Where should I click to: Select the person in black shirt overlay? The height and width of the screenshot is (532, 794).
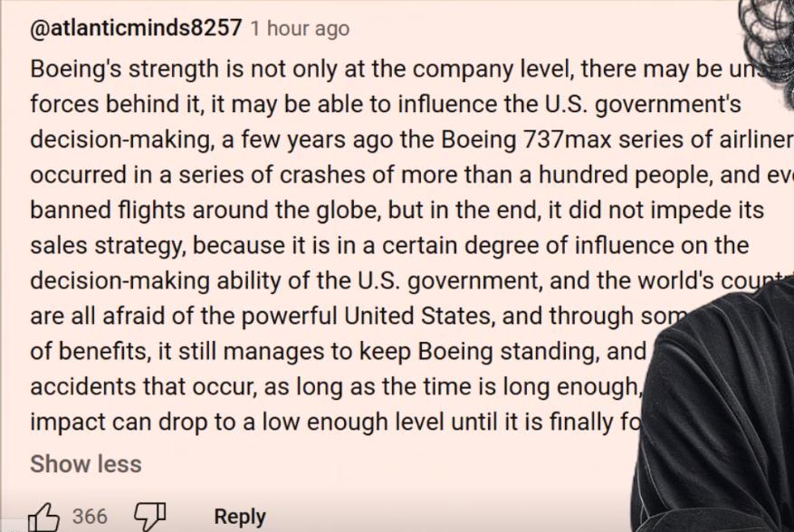pos(714,410)
